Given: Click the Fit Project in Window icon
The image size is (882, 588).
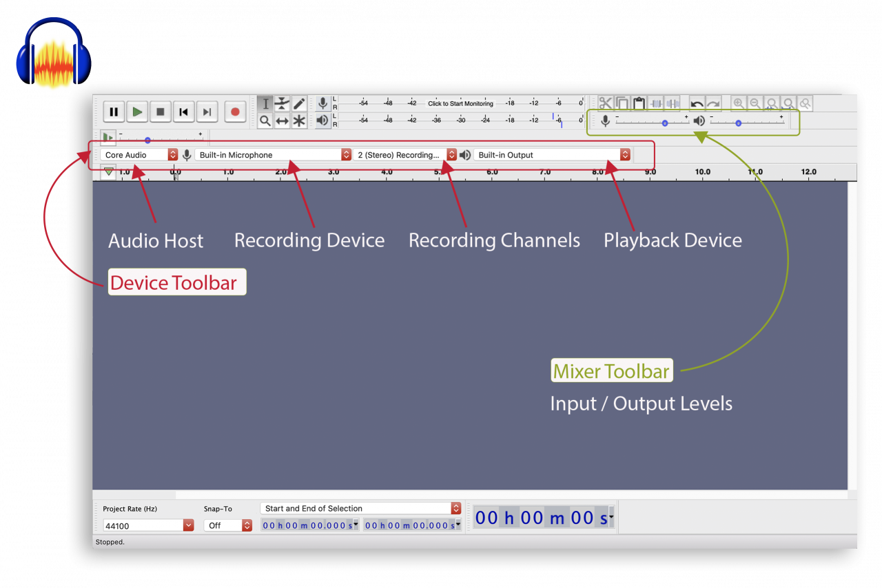Looking at the screenshot, I should 788,103.
